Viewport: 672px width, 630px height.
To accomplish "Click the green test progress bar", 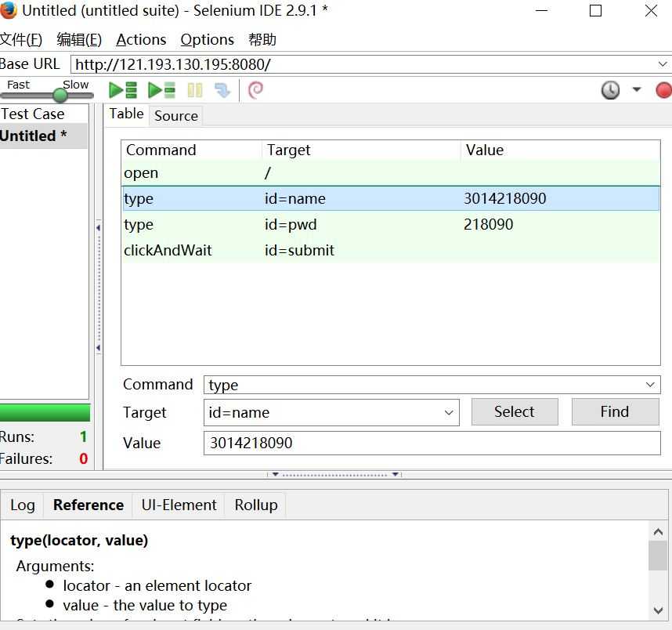I will click(45, 413).
